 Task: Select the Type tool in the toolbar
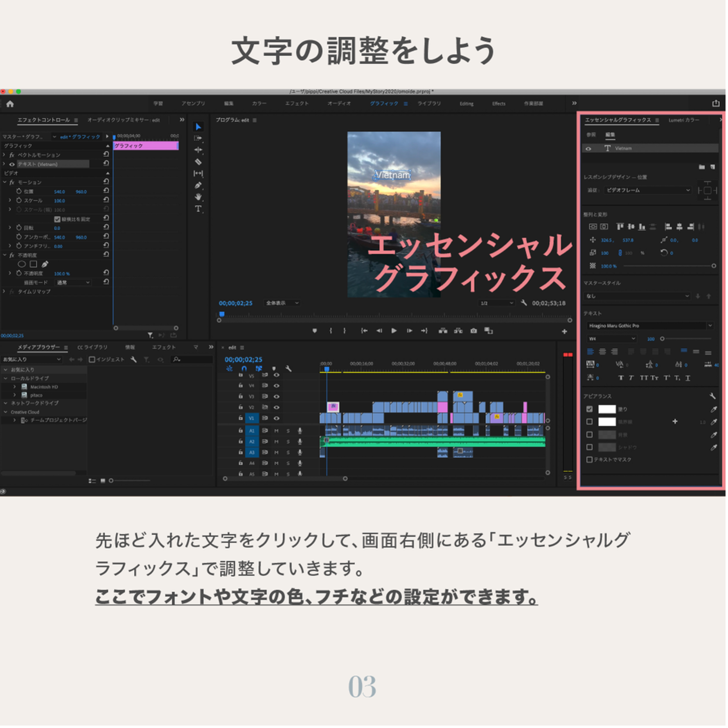[x=198, y=209]
